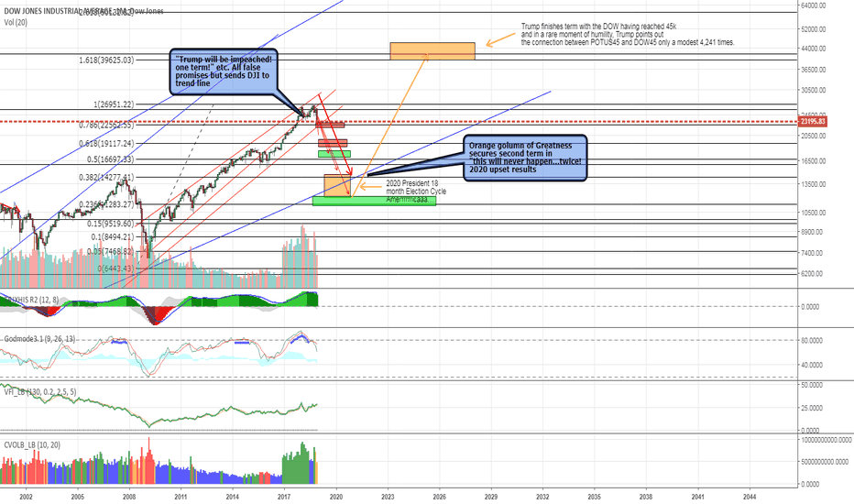Select the 0.382(14277.41) Fibonacci label
854x504 pixels.
106,177
